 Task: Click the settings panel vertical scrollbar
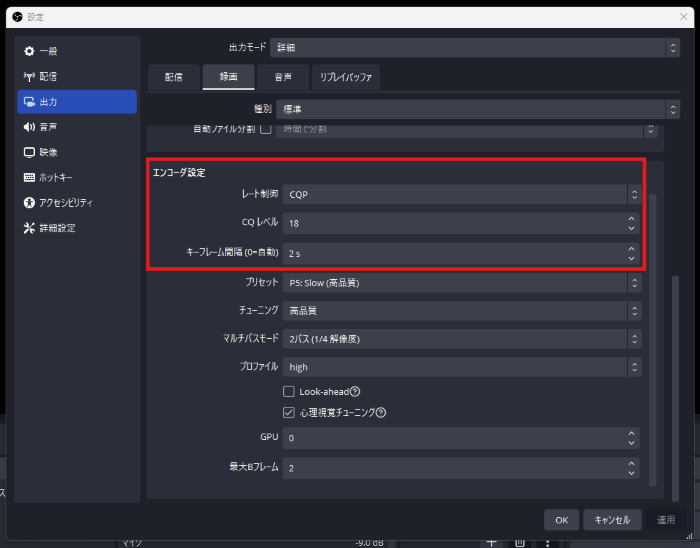(675, 388)
